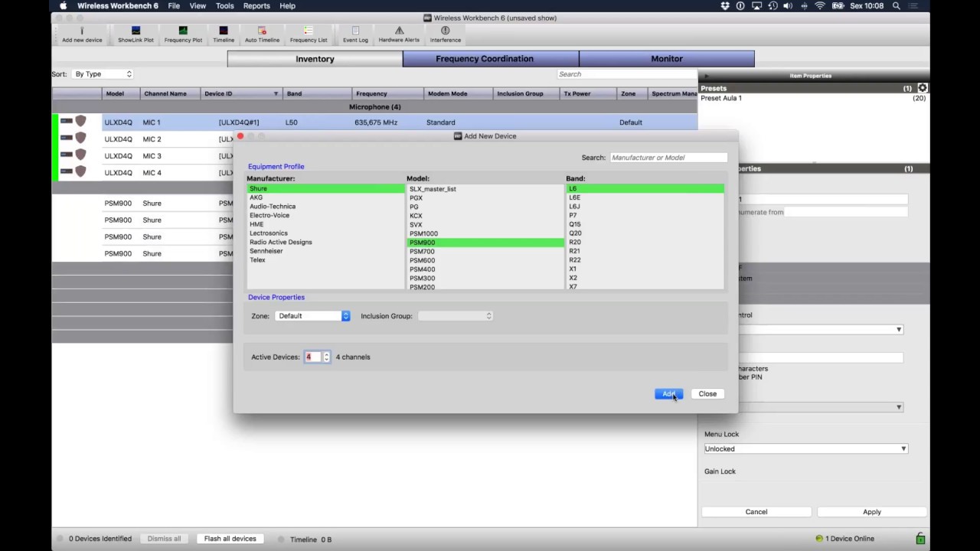The image size is (980, 551).
Task: Open the Apple menu
Action: click(x=64, y=6)
